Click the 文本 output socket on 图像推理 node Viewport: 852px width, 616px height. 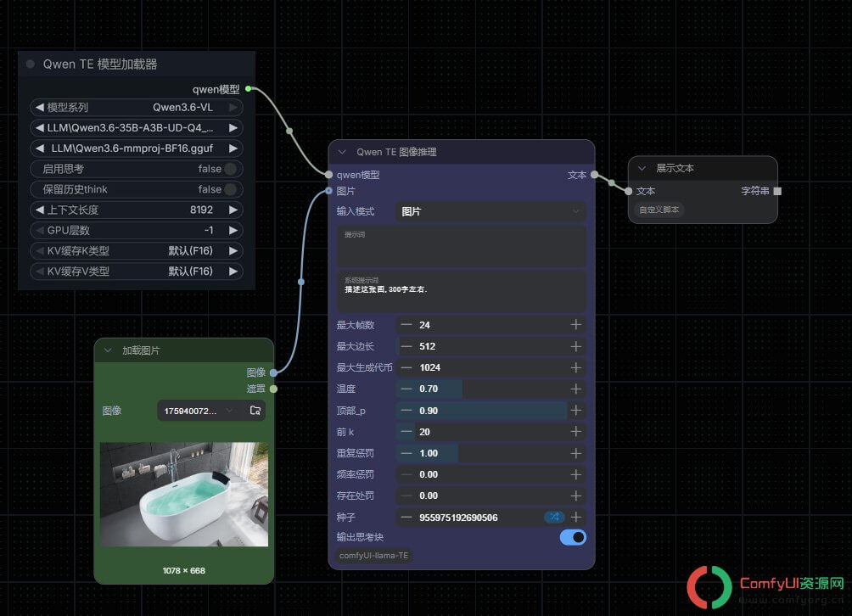594,175
